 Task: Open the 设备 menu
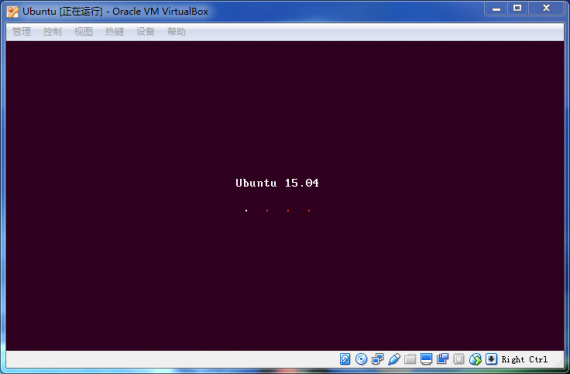tap(145, 32)
